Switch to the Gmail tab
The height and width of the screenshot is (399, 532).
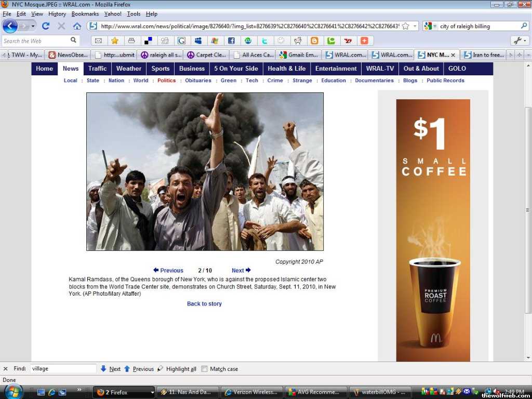(x=299, y=55)
